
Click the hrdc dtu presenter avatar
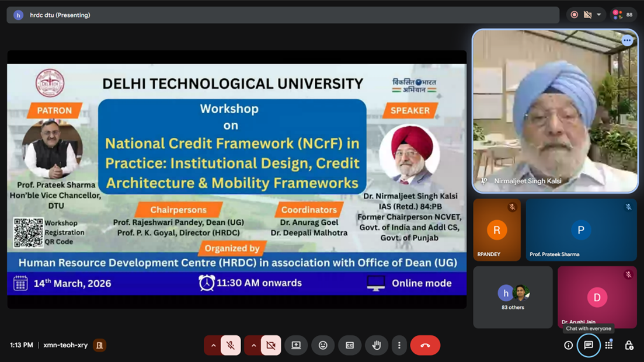(18, 15)
